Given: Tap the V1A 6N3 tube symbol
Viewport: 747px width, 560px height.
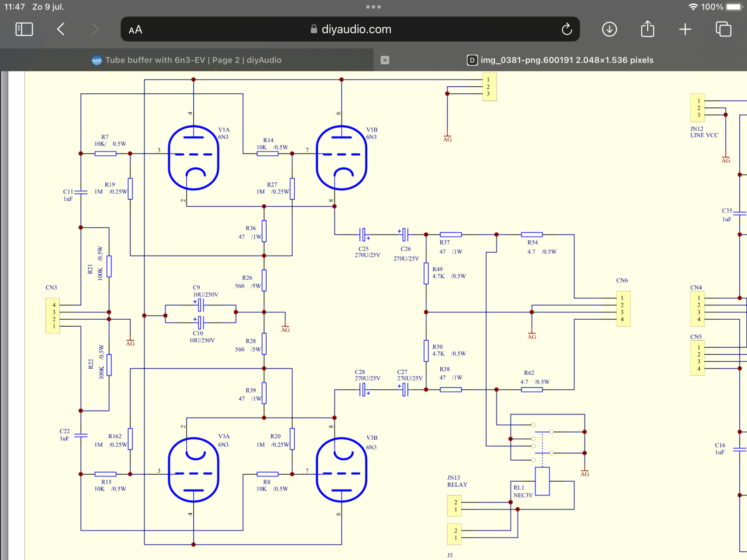Looking at the screenshot, I should coord(194,158).
